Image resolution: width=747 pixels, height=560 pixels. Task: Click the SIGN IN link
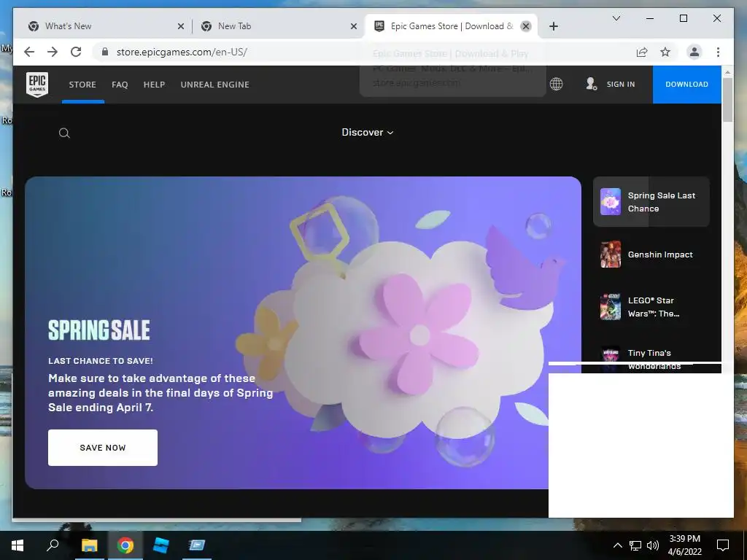[621, 84]
